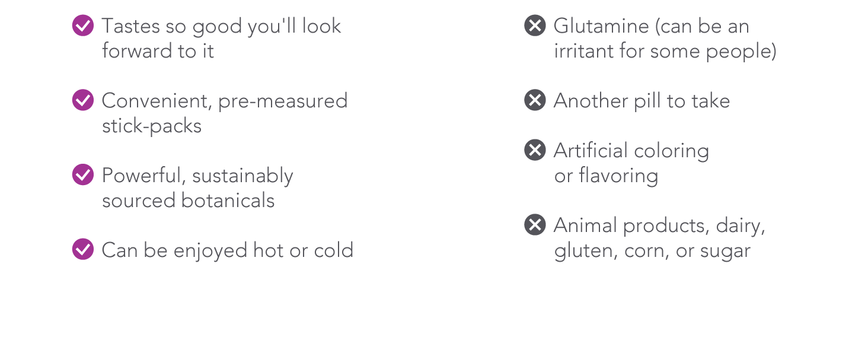Screen dimensions: 868x356
Task: Click the checkmark for 'Can be enjoyed hot or cold'
Action: point(83,250)
